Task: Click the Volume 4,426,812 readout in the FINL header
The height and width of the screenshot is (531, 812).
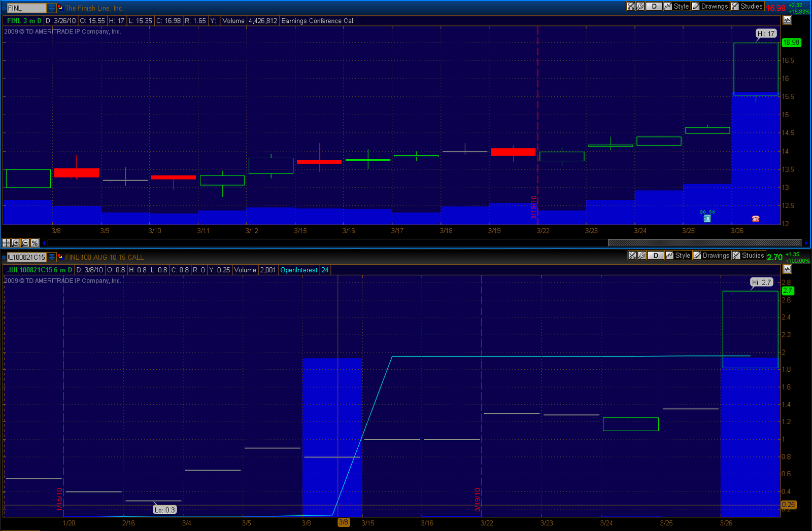Action: (250, 21)
